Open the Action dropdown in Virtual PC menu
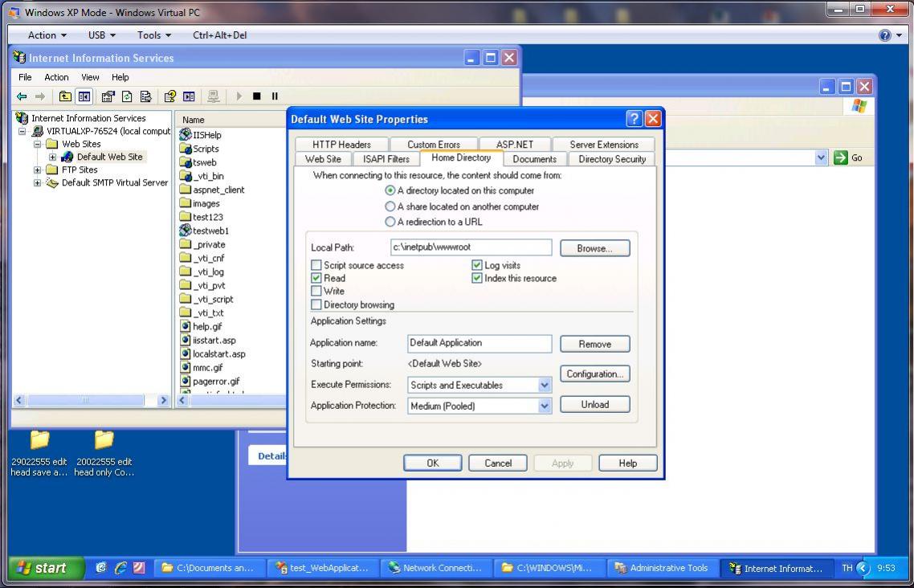 coord(47,35)
